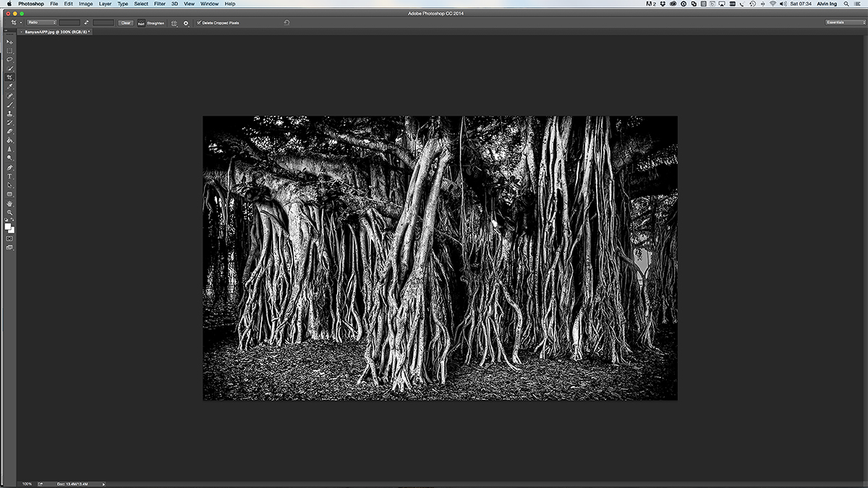Viewport: 868px width, 488px height.
Task: Open the 3D menu
Action: [174, 4]
